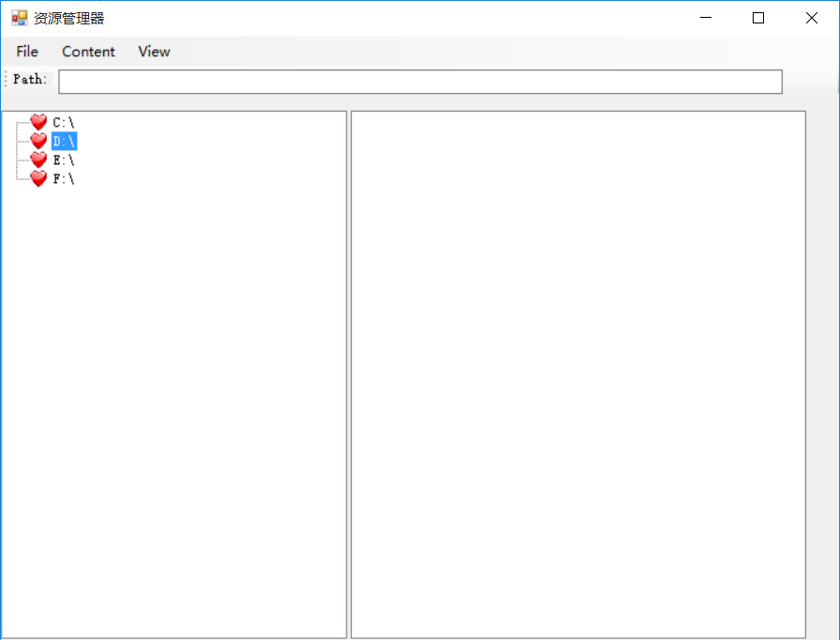The image size is (840, 640).
Task: Click the Path toolbar grip handle
Action: tap(6, 79)
